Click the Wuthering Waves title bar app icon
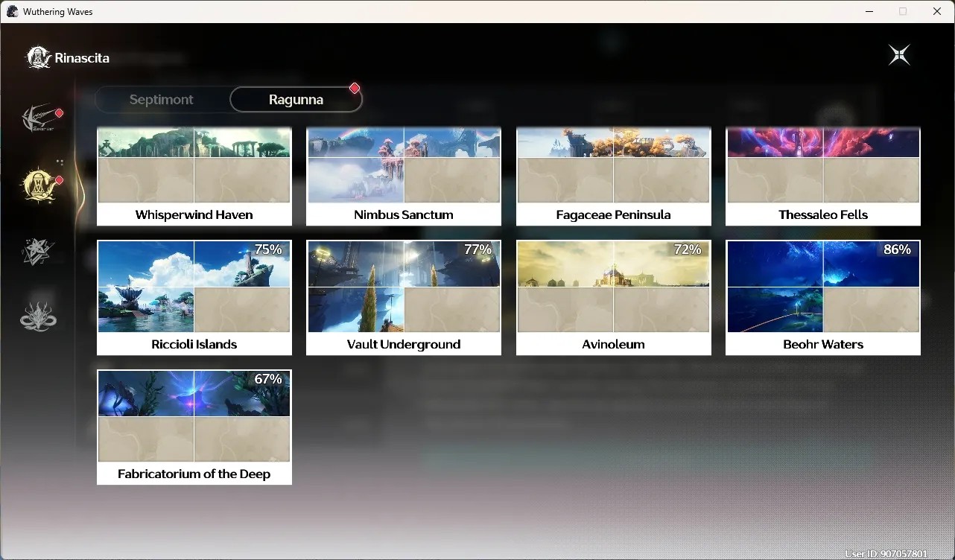 pos(12,11)
